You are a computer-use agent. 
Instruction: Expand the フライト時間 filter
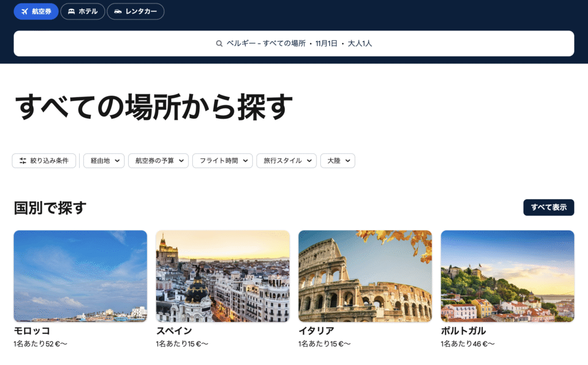(222, 161)
